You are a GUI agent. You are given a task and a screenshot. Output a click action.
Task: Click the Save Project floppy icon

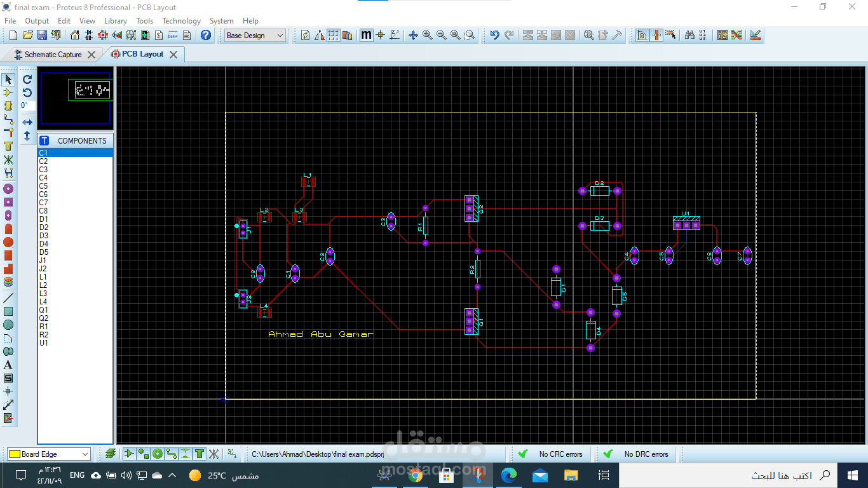[x=41, y=36]
